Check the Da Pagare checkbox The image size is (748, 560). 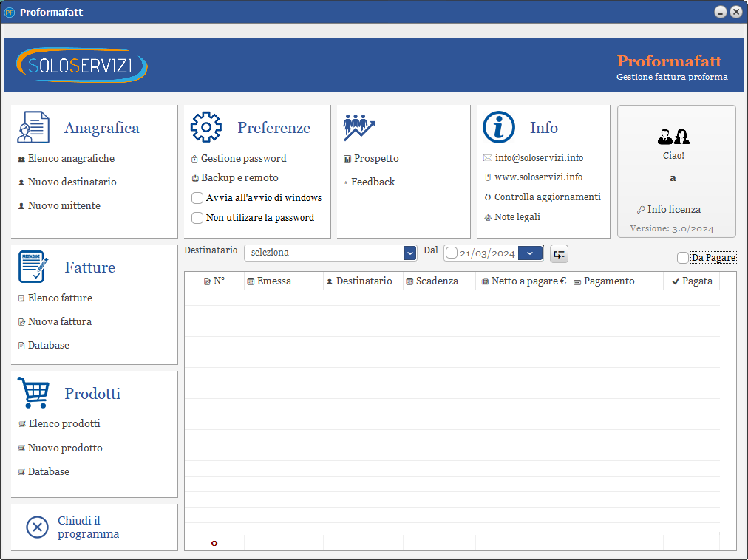[x=683, y=258]
